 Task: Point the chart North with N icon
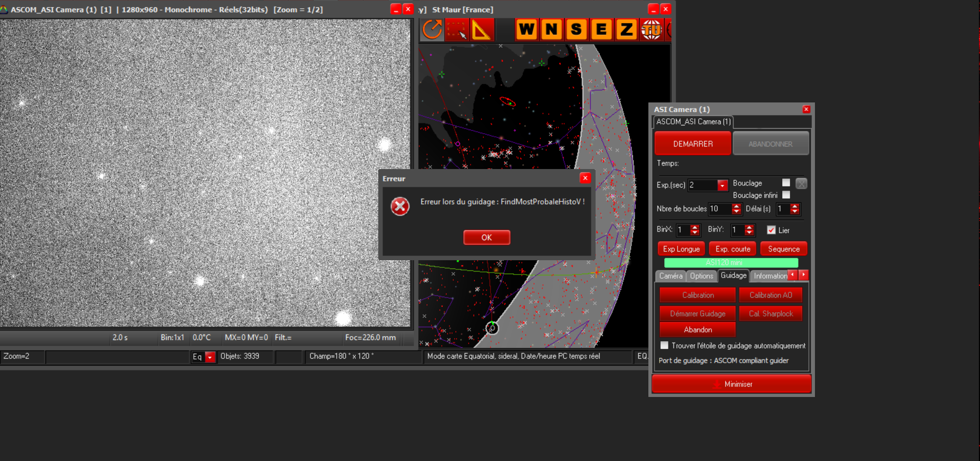[552, 30]
